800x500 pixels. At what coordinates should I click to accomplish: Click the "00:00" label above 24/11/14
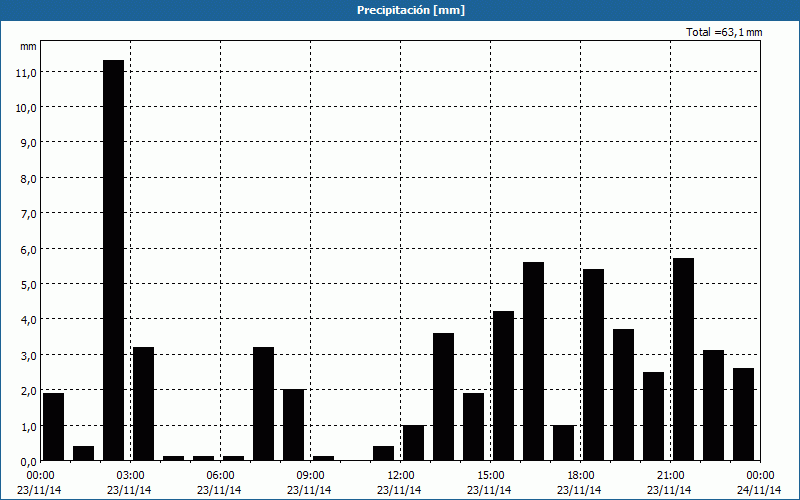(x=760, y=476)
